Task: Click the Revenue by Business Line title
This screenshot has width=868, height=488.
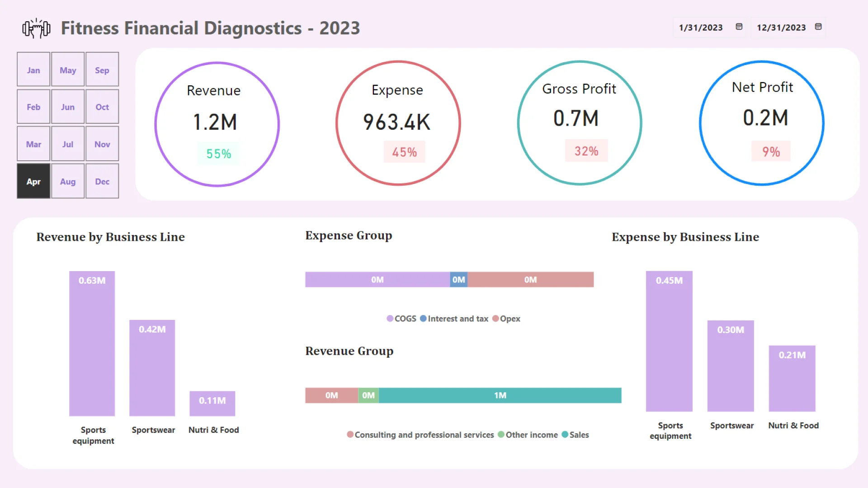Action: (x=110, y=237)
